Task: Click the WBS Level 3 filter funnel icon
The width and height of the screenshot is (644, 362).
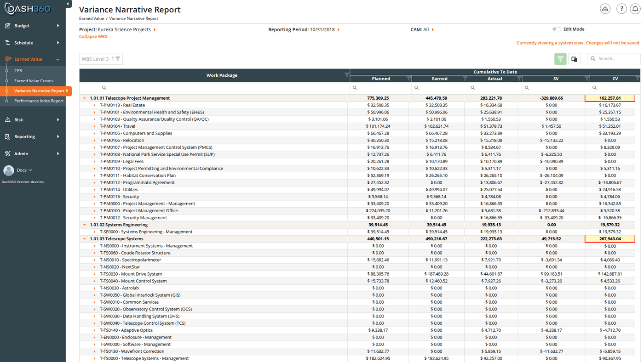Action: [118, 59]
